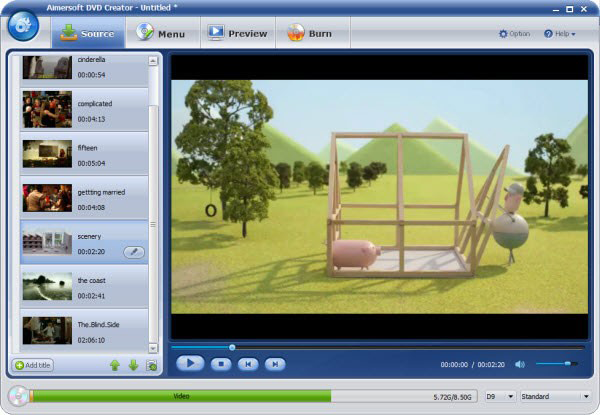600x415 pixels.
Task: Switch to the Menu tab
Action: [163, 33]
